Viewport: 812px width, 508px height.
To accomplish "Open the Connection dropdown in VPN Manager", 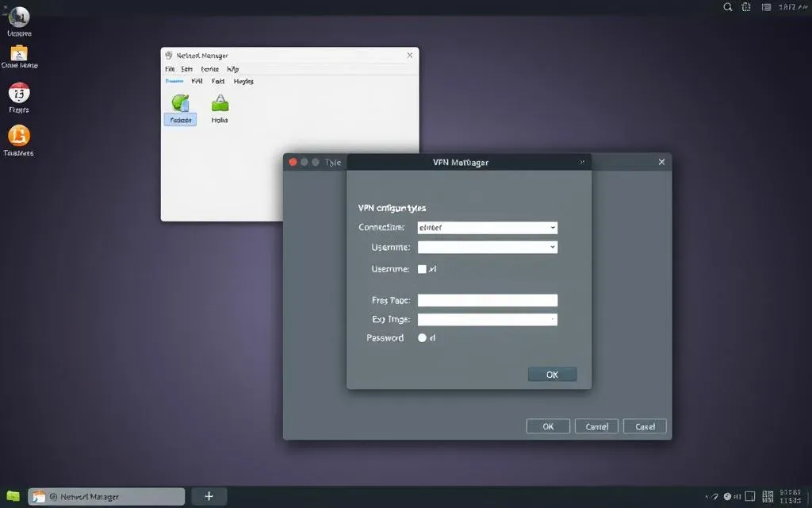I will pyautogui.click(x=486, y=228).
